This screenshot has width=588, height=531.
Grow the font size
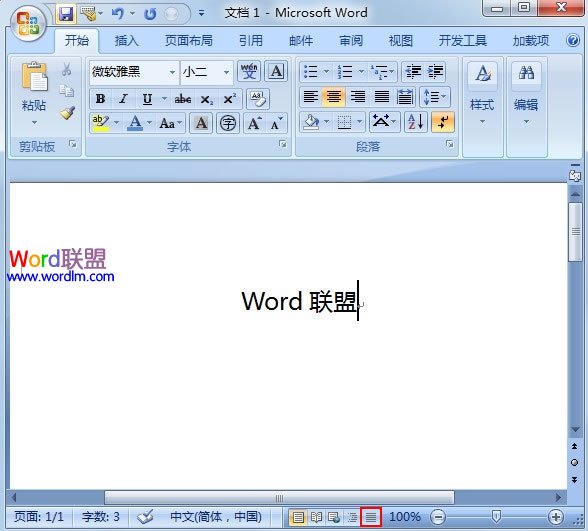(x=255, y=123)
